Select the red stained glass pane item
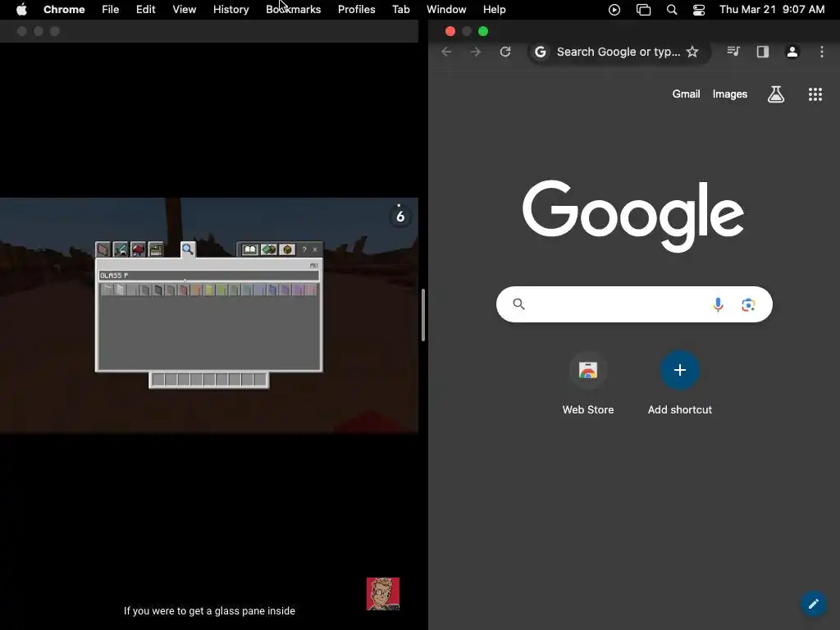This screenshot has width=840, height=630. (x=184, y=290)
